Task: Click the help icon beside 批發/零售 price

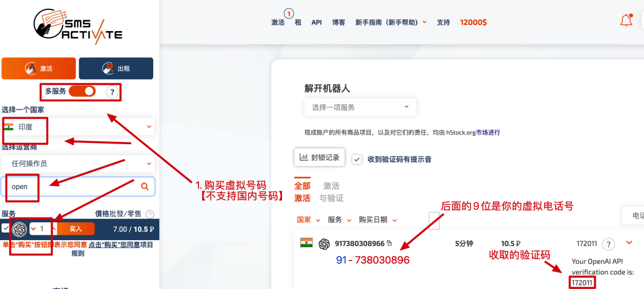Action: coord(150,214)
